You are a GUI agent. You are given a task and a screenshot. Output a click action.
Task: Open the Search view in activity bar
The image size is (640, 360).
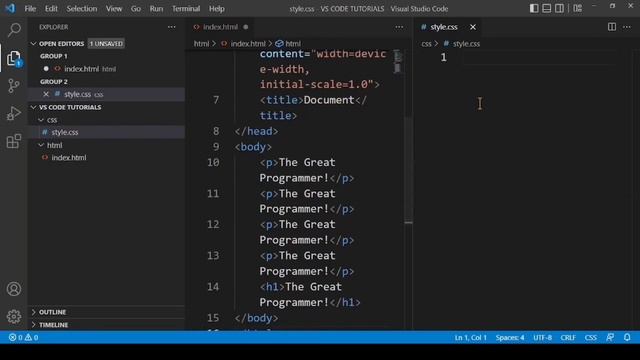click(x=14, y=30)
